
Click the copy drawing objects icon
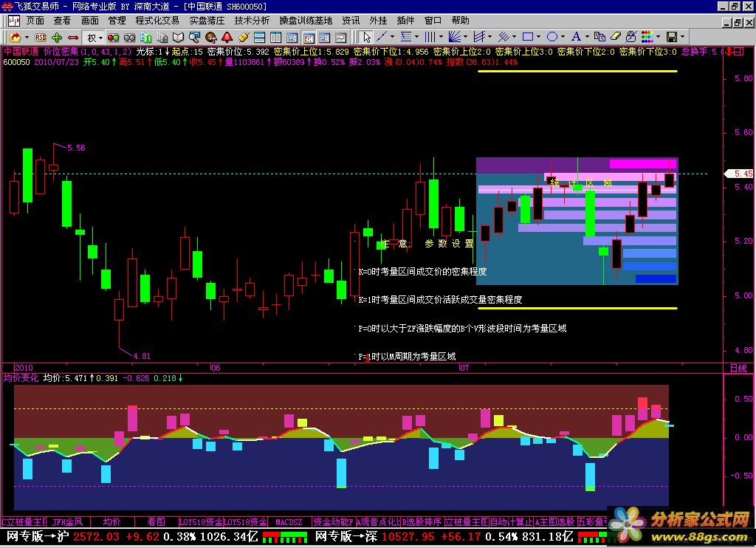click(x=599, y=37)
